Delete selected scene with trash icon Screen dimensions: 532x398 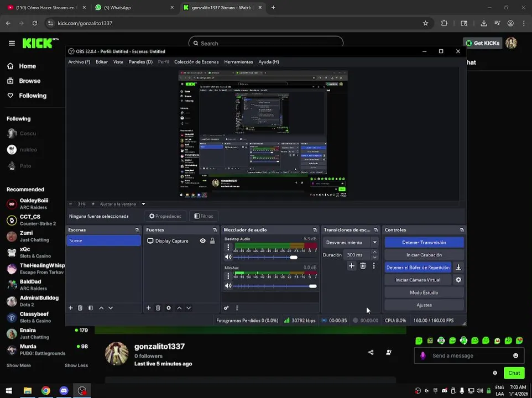[x=80, y=308]
